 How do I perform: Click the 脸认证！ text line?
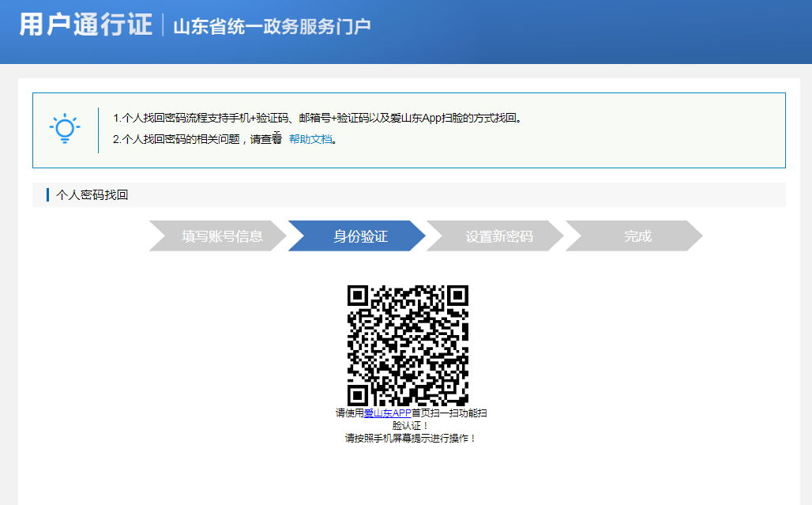411,426
